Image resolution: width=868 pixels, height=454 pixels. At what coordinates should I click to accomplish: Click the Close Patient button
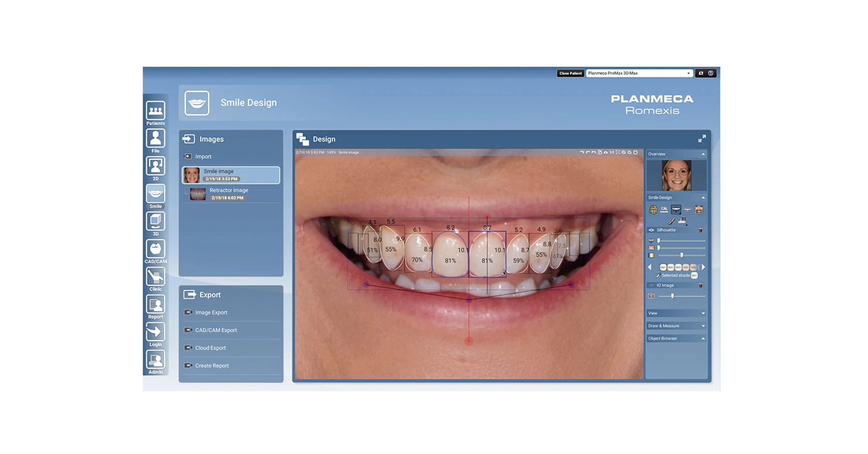pyautogui.click(x=570, y=73)
